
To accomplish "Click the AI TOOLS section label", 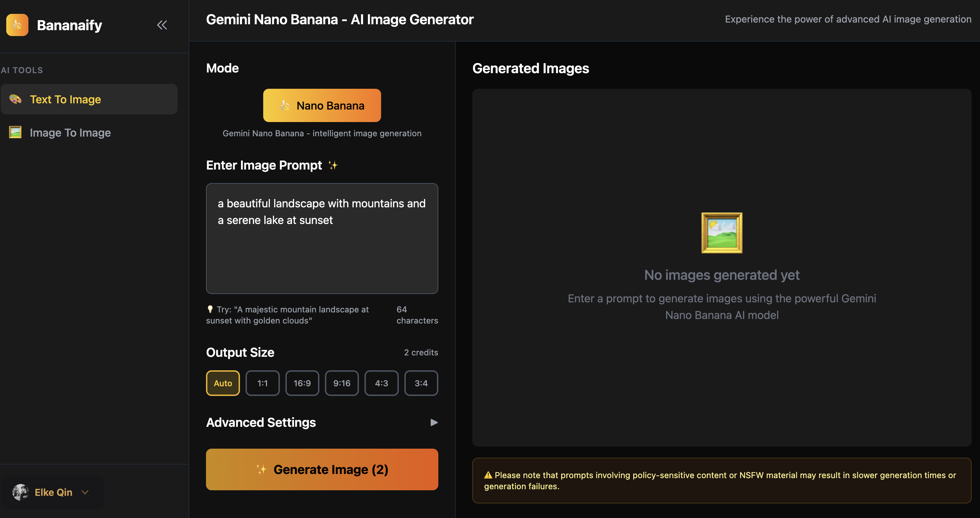I will [x=22, y=70].
